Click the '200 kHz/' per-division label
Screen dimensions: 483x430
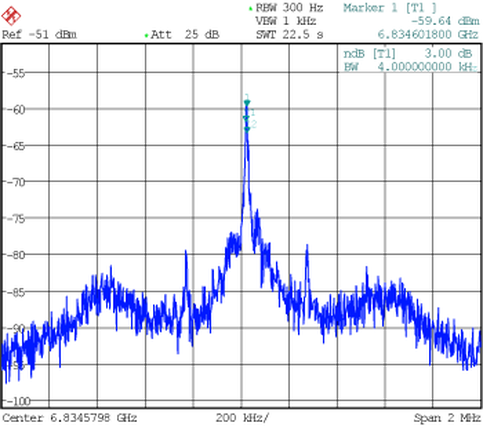[x=242, y=418]
